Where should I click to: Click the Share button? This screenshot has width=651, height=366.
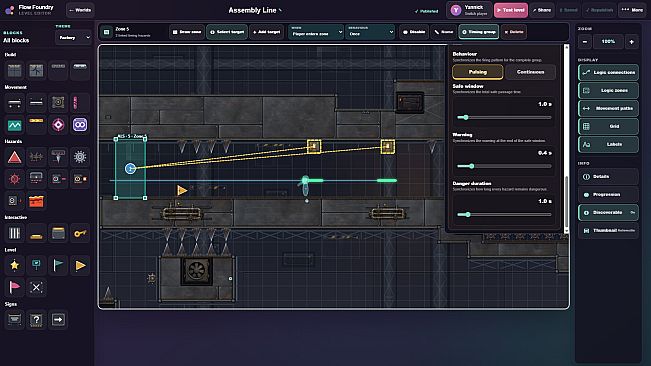click(542, 10)
